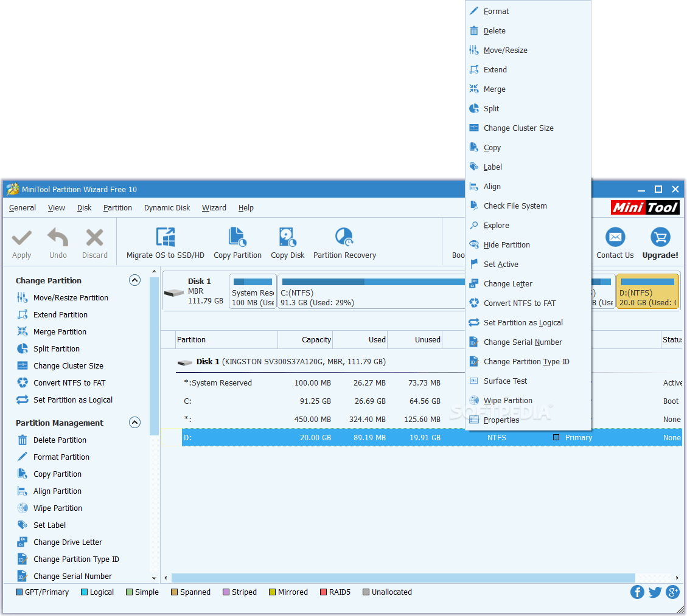Screen dimensions: 687x616
Task: Select Convert NTFS to FAT in sidebar
Action: [x=61, y=383]
